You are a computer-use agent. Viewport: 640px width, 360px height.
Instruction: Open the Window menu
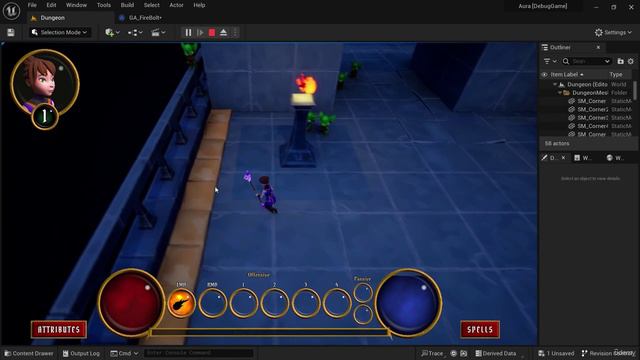click(x=76, y=5)
